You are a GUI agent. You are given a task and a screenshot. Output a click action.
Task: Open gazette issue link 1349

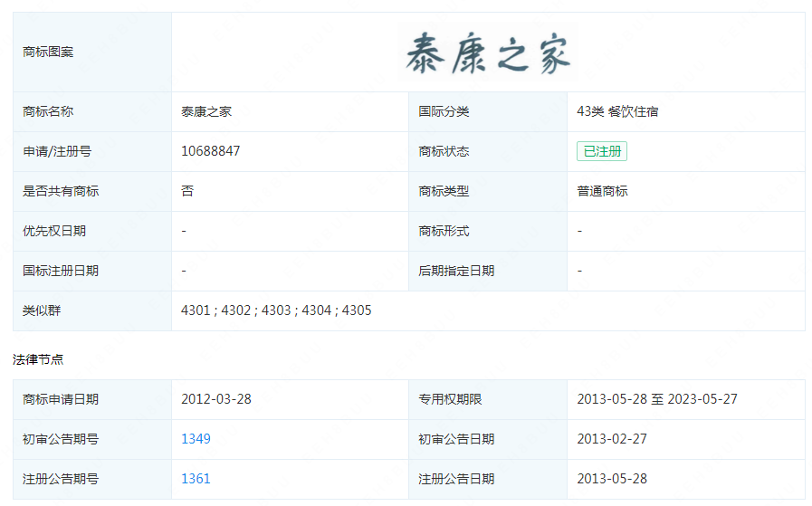196,439
